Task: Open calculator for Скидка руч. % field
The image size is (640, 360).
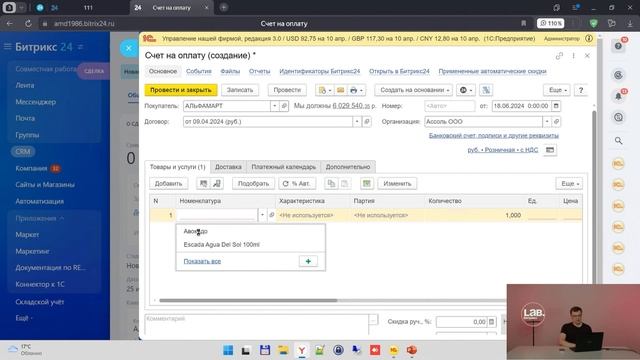Action: (491, 322)
